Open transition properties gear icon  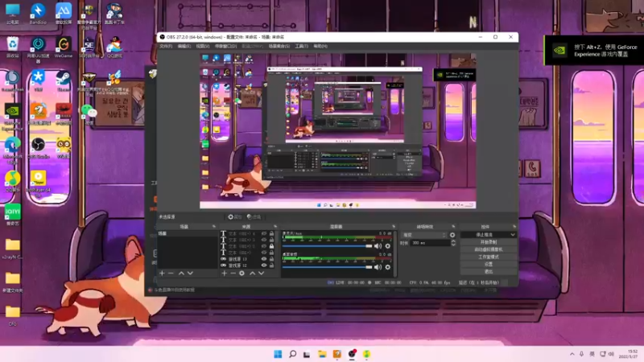(452, 235)
